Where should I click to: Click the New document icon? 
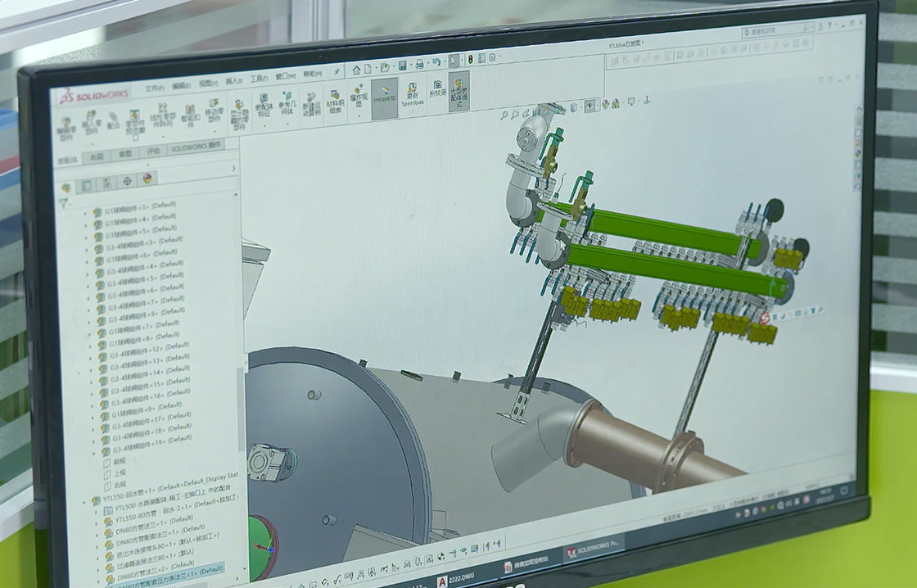368,69
